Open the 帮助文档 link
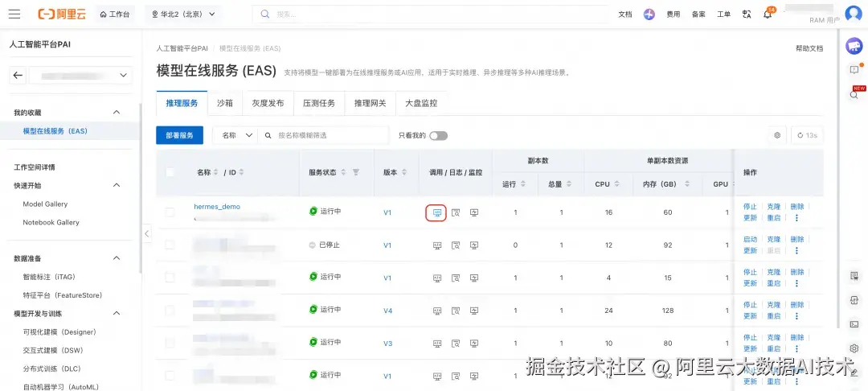This screenshot has width=868, height=391. coord(809,48)
